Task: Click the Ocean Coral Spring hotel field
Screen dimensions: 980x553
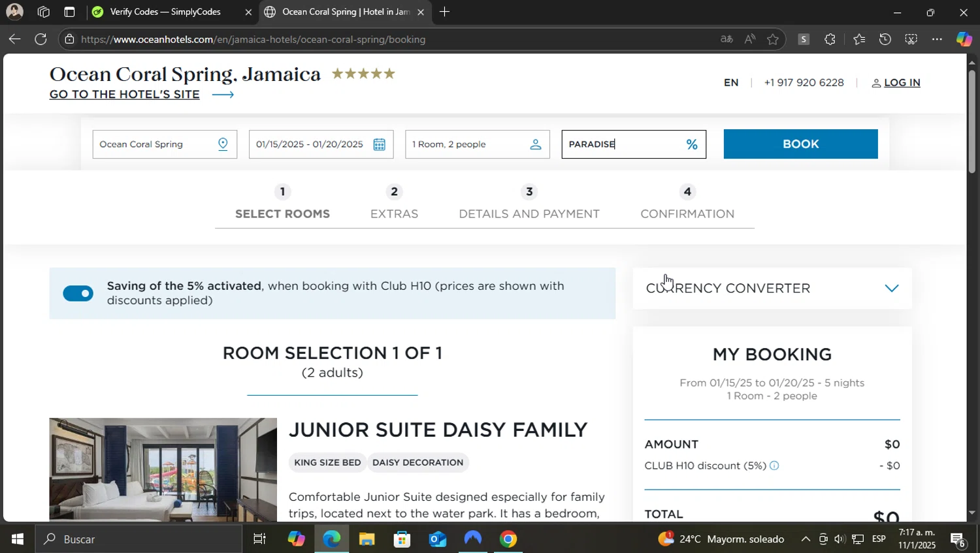Action: tap(165, 144)
